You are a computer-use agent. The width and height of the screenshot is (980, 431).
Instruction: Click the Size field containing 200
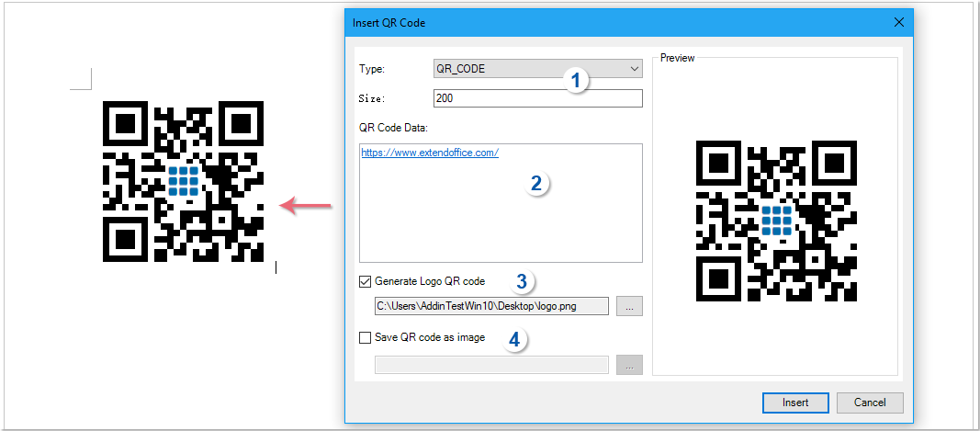click(x=537, y=98)
